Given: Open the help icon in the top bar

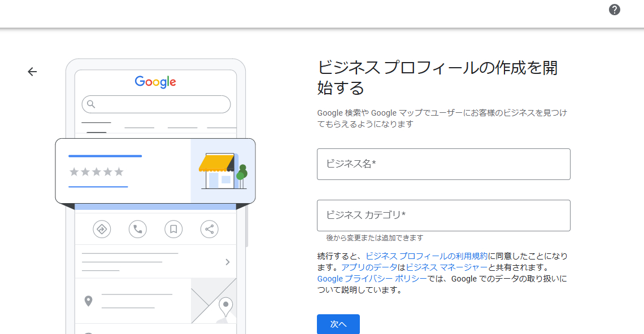Looking at the screenshot, I should click(x=615, y=10).
